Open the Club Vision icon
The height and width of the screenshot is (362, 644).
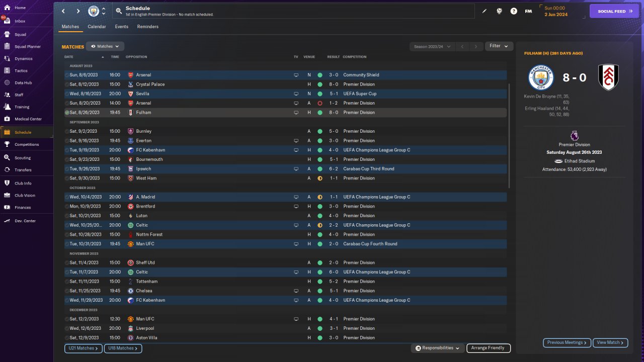tap(7, 196)
